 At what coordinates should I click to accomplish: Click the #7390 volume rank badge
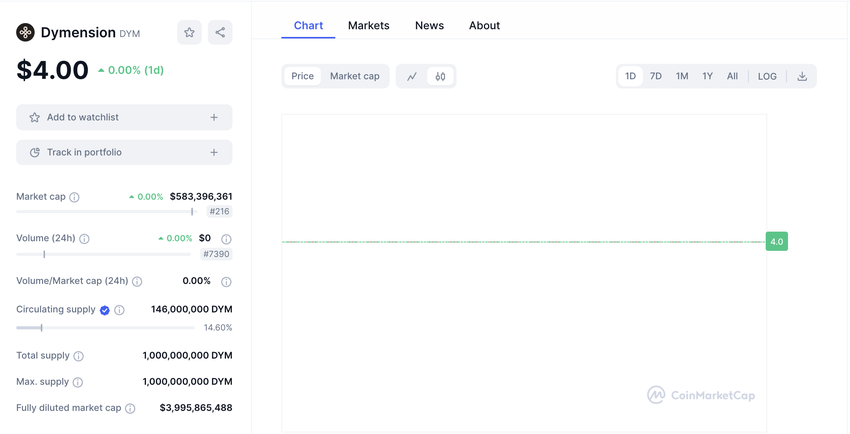(216, 254)
